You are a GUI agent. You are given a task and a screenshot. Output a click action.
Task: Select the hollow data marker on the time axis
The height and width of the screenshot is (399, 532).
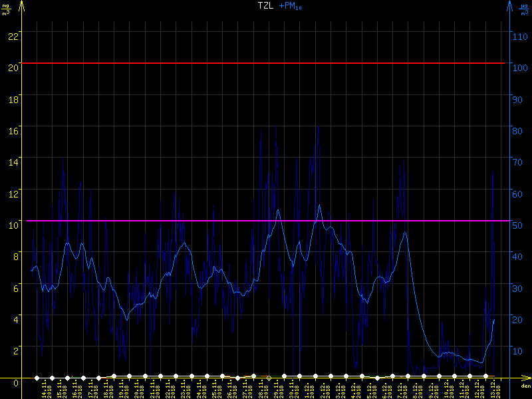[x=269, y=378]
